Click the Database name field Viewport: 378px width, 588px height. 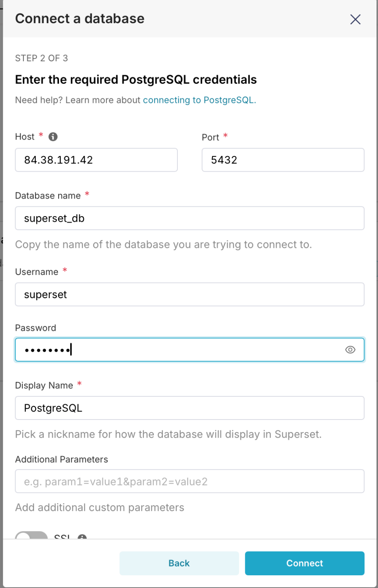coord(190,218)
